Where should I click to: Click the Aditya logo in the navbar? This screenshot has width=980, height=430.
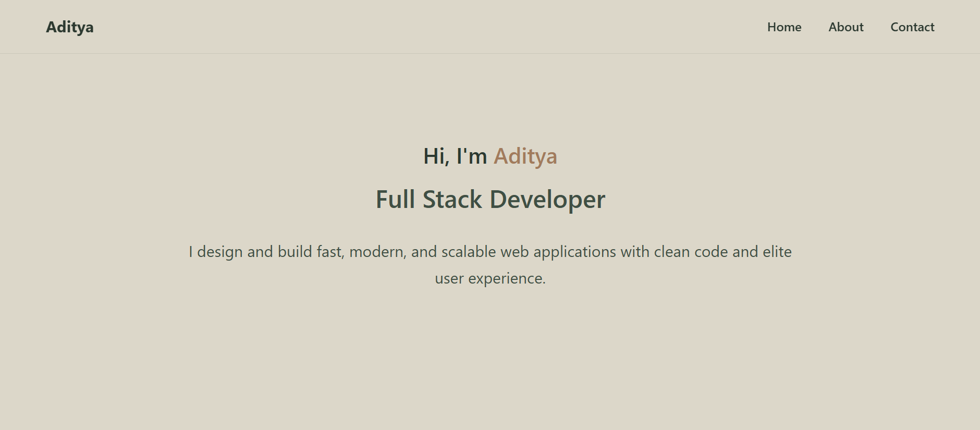(x=70, y=27)
